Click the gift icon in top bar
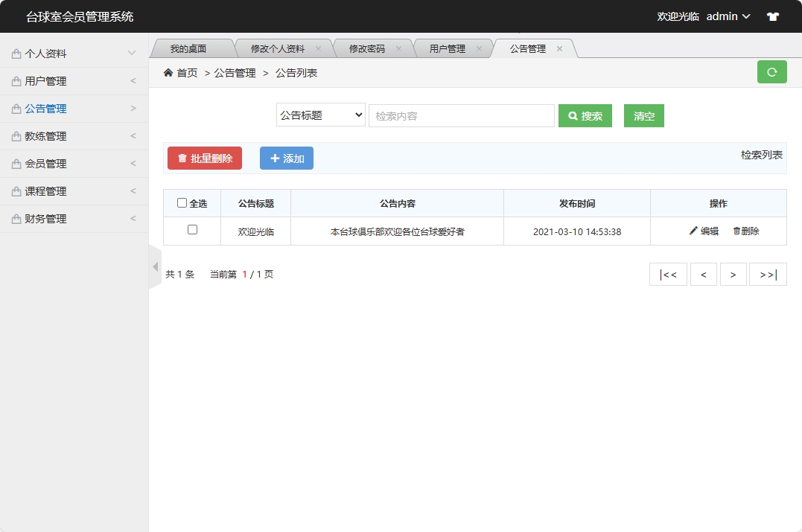The image size is (802, 532). tap(772, 16)
